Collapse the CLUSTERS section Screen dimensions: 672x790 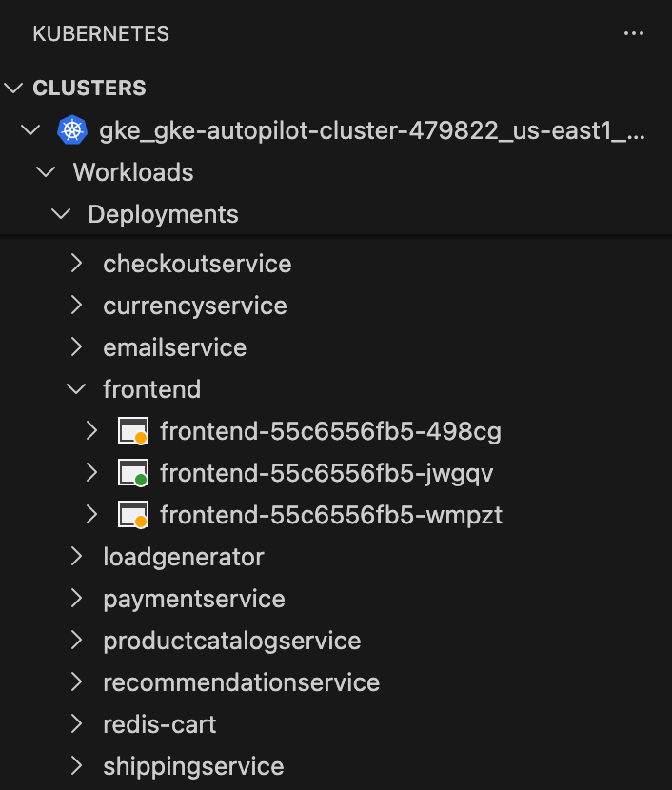(x=13, y=89)
